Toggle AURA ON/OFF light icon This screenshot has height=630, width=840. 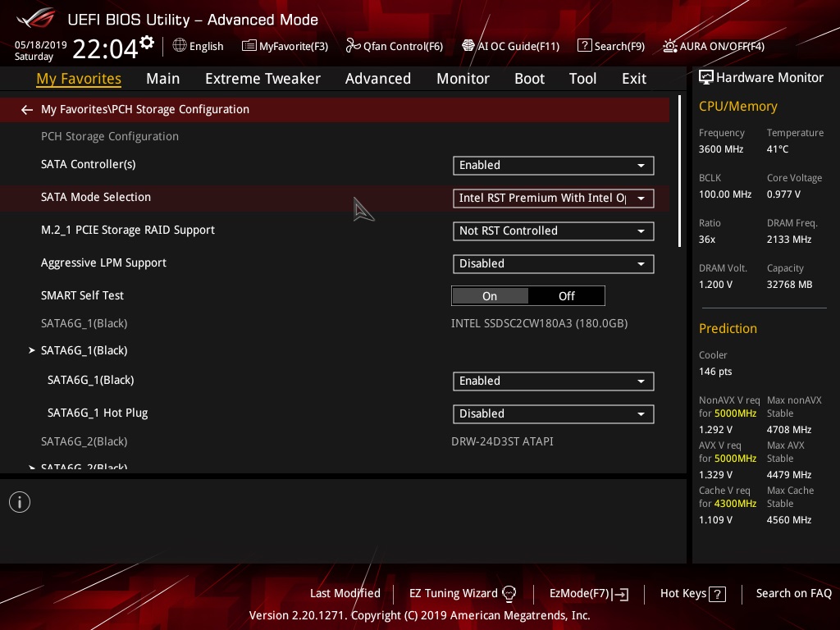(669, 46)
